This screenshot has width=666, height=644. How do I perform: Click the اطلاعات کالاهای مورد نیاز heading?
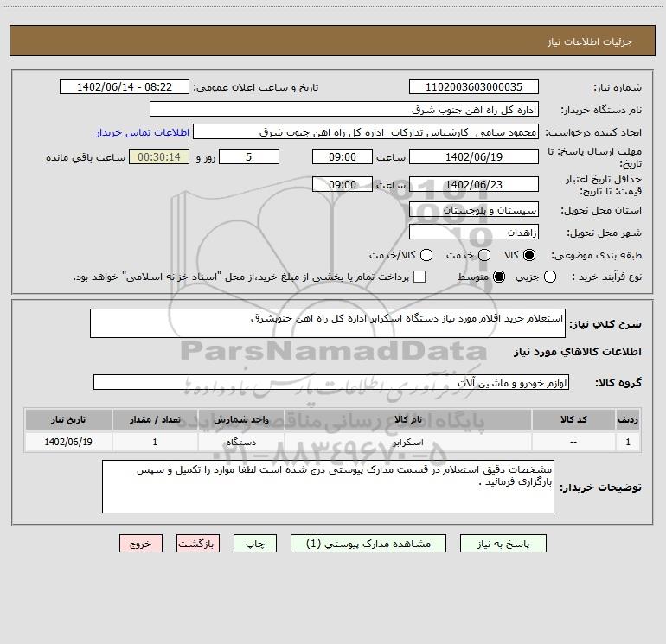pyautogui.click(x=578, y=352)
